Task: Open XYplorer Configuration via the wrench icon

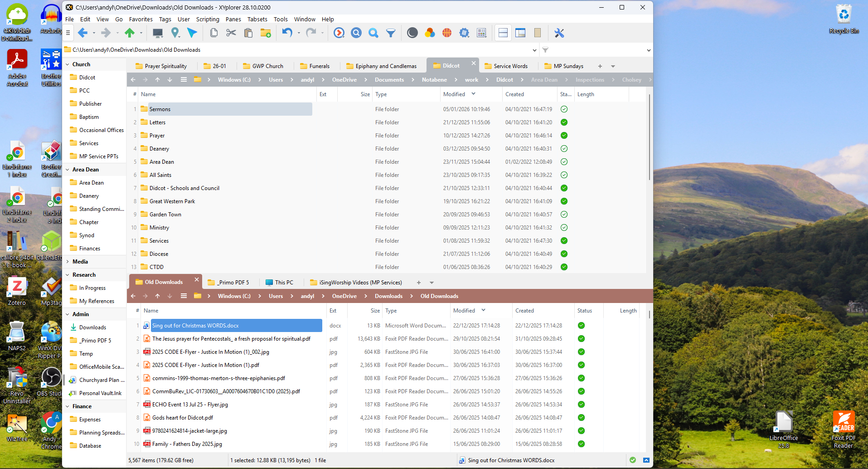Action: (559, 33)
